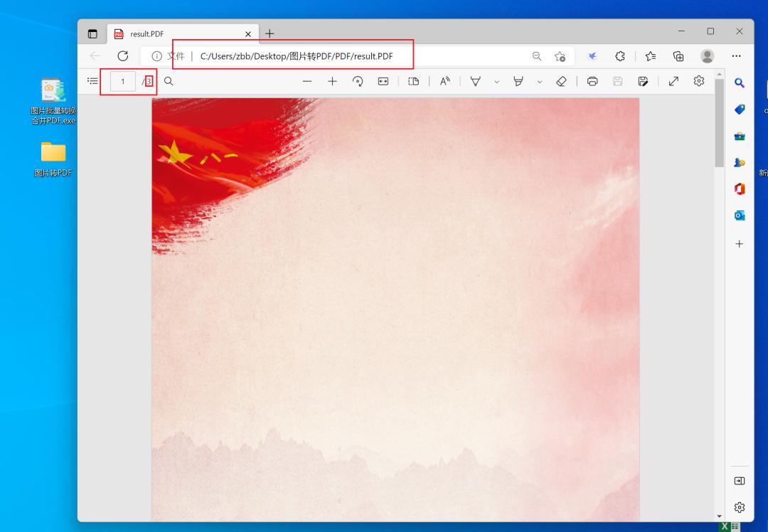Click the Zoom in button
Screen dimensions: 768x532
(332, 81)
